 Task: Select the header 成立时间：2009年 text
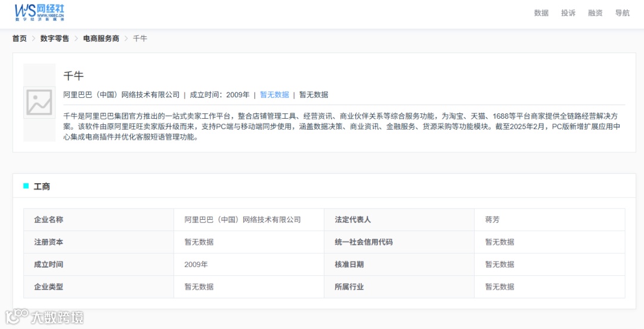click(219, 94)
